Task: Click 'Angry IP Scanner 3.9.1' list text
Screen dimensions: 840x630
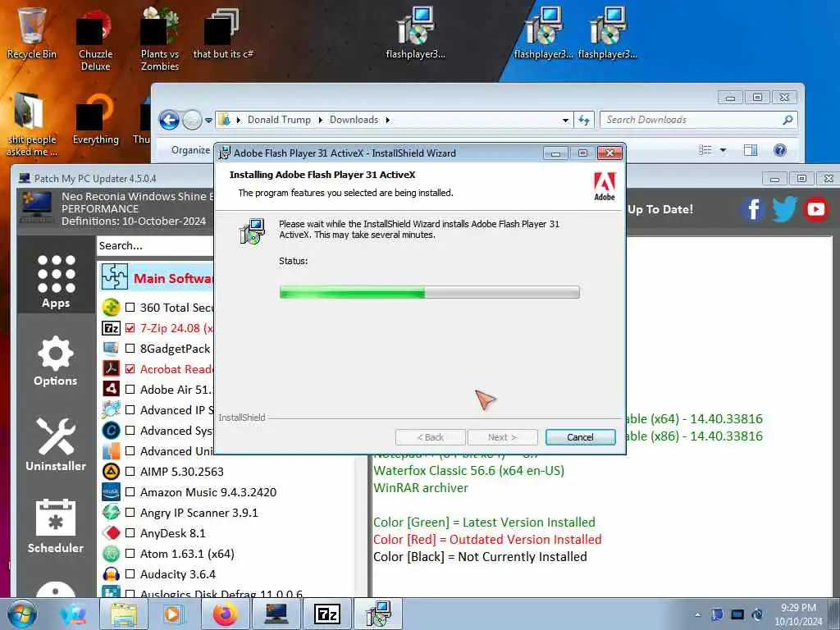Action: (x=199, y=513)
